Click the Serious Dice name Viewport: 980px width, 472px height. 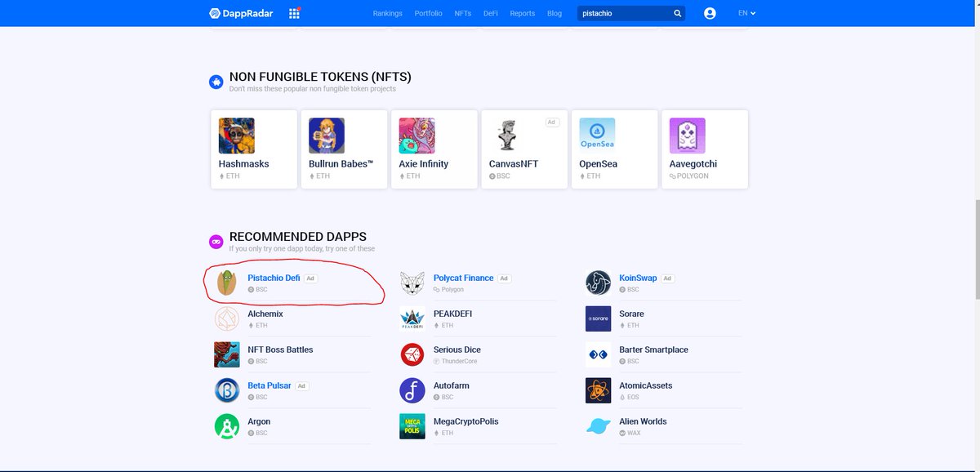click(x=457, y=350)
